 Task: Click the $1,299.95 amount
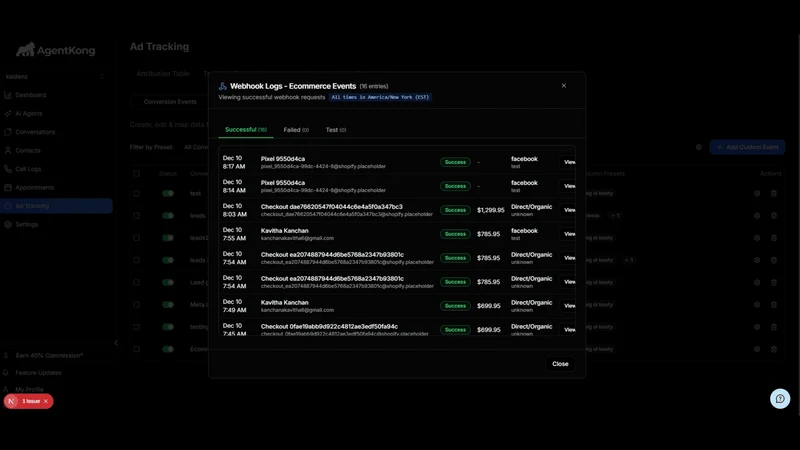tap(490, 210)
